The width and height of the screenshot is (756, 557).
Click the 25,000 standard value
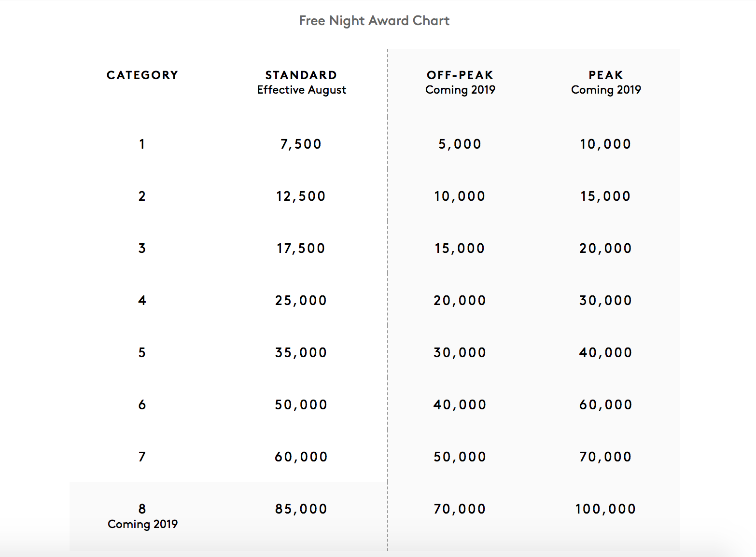[301, 300]
